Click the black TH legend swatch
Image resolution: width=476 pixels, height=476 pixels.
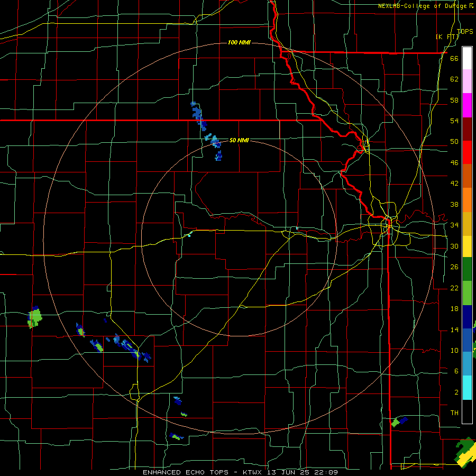pos(467,411)
